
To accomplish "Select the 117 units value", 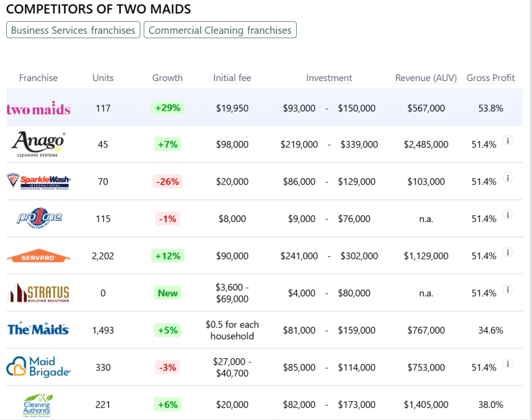I will pyautogui.click(x=103, y=108).
